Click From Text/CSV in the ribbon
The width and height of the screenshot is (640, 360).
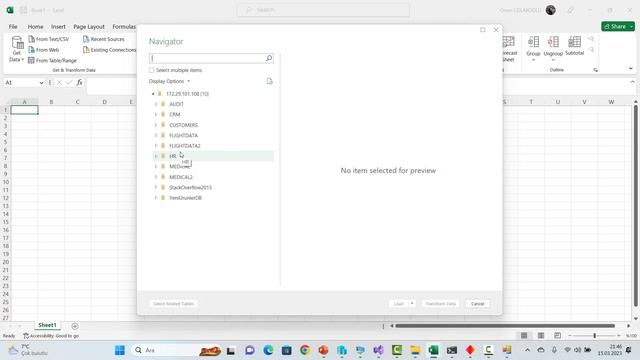(x=49, y=39)
